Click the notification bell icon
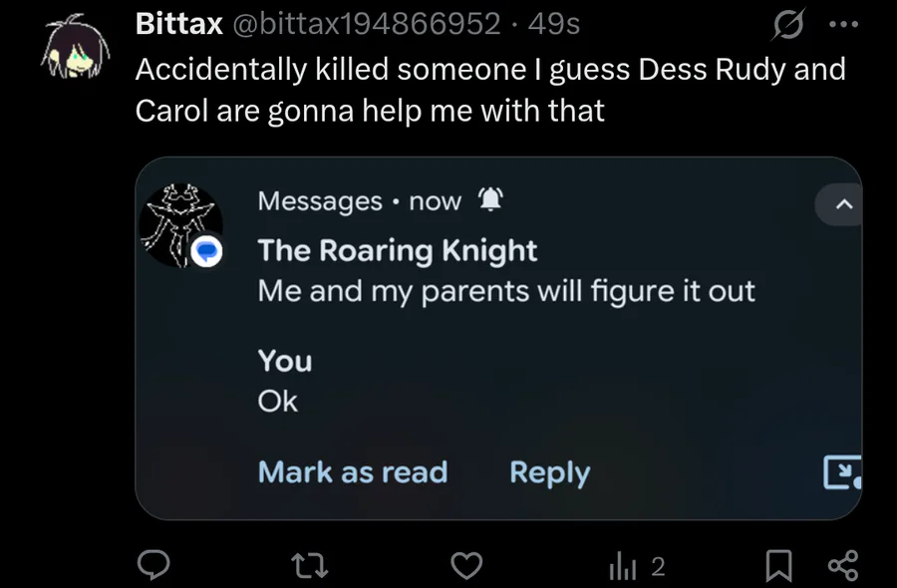 (490, 201)
